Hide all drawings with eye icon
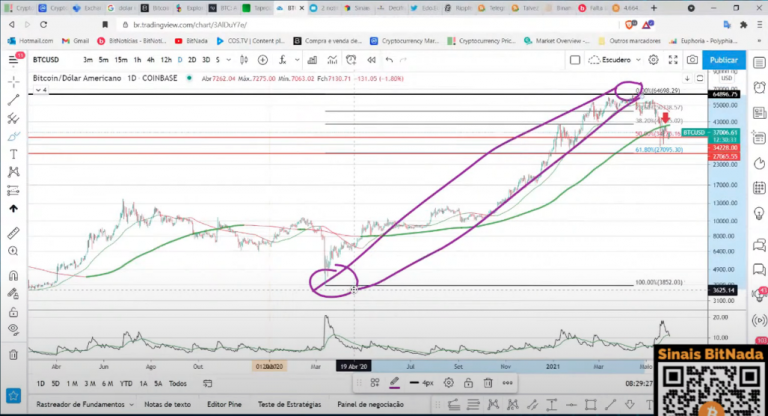This screenshot has height=416, width=768. [x=13, y=330]
